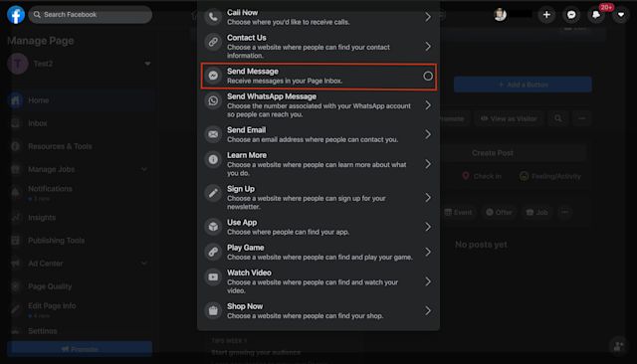Click the Contact Us link icon
This screenshot has height=364, width=637.
click(213, 42)
